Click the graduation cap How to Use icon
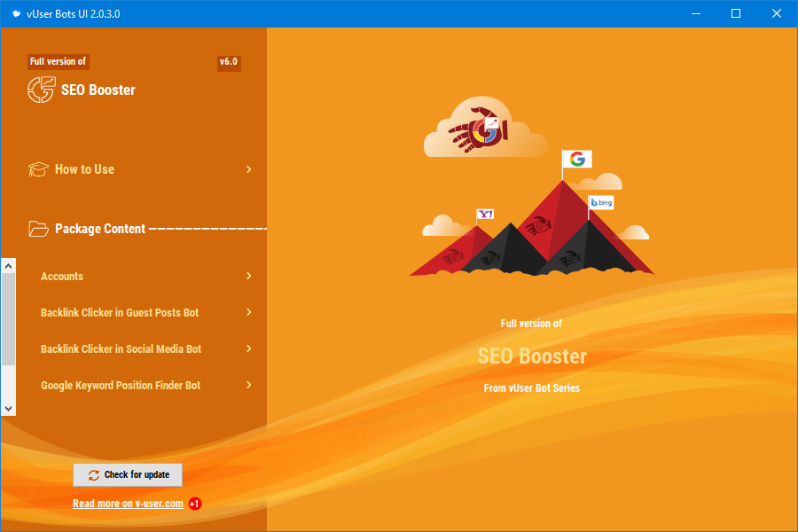 pos(38,169)
